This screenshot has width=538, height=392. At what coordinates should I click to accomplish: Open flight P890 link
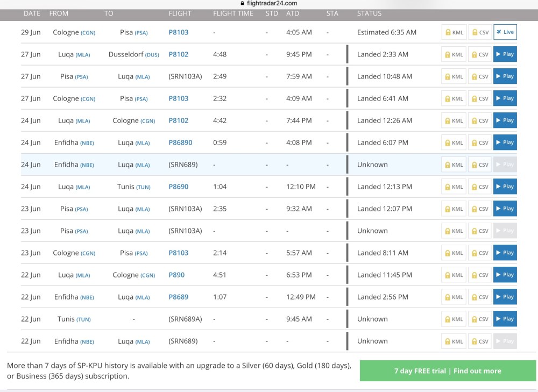point(176,275)
